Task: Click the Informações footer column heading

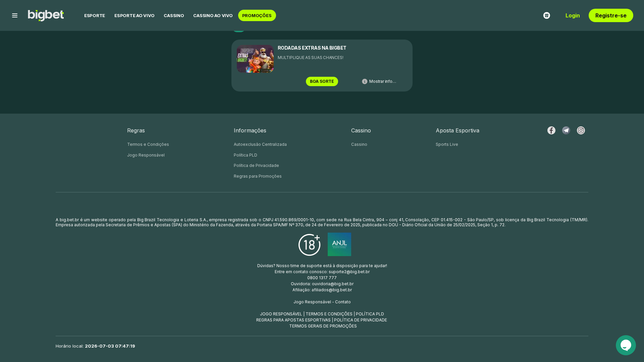Action: [250, 130]
